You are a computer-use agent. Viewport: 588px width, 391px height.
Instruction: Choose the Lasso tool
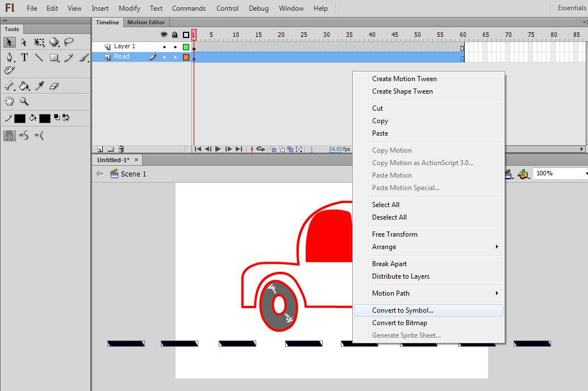tap(69, 42)
